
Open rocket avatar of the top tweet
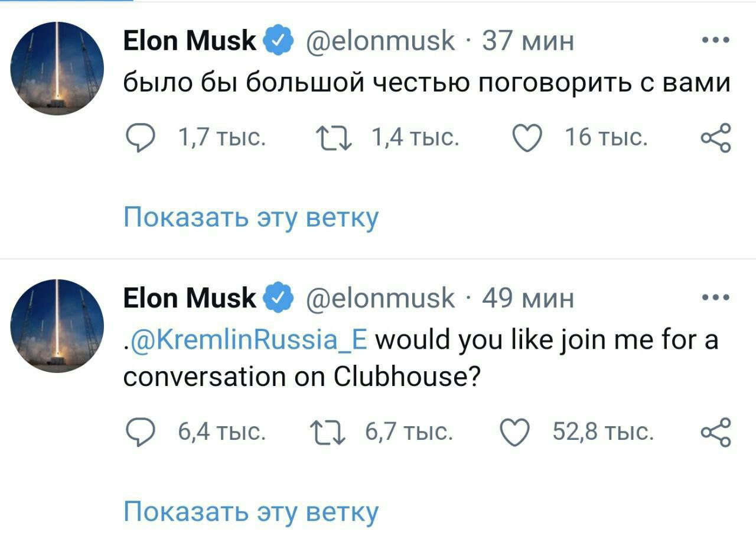(57, 68)
